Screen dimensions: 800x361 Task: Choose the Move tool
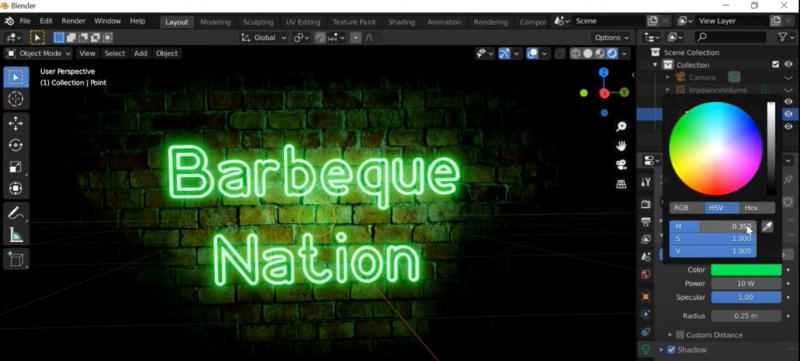pos(16,123)
